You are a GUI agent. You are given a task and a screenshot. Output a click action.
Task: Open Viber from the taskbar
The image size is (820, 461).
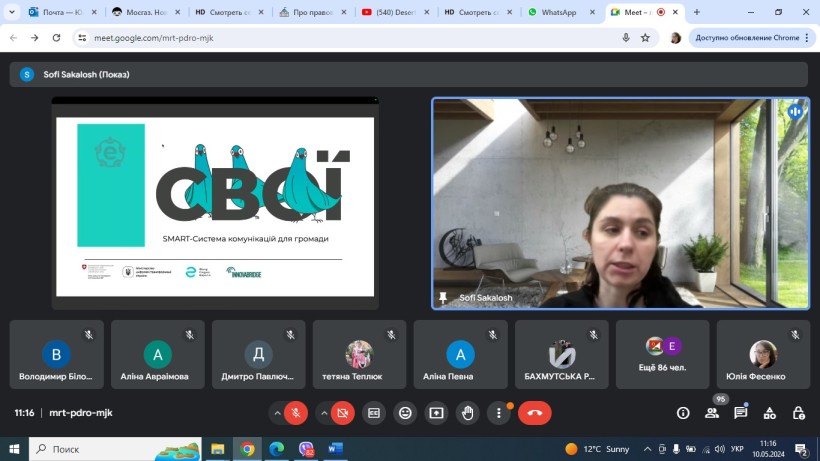pyautogui.click(x=306, y=449)
